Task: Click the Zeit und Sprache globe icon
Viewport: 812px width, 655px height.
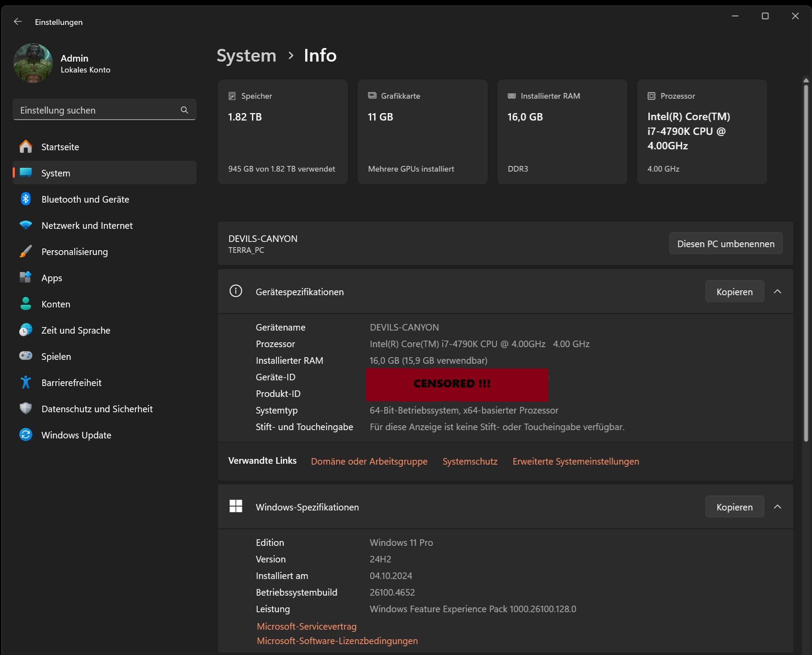Action: [26, 330]
